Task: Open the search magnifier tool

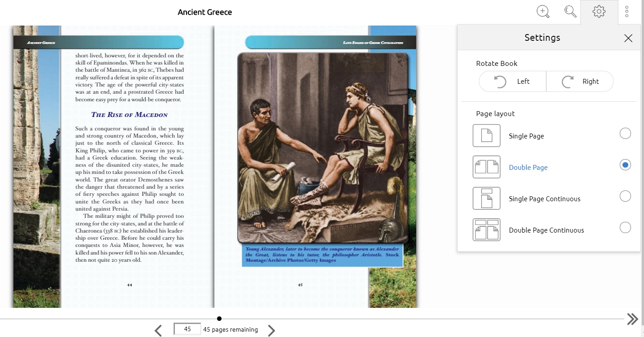Action: tap(570, 12)
